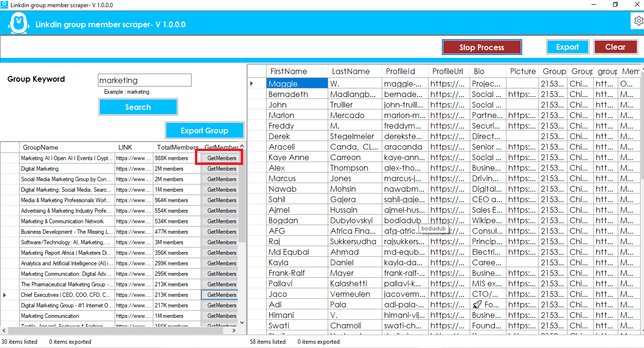This screenshot has height=348, width=644.
Task: Select 'md-equb' ProfileId cell
Action: (405, 252)
